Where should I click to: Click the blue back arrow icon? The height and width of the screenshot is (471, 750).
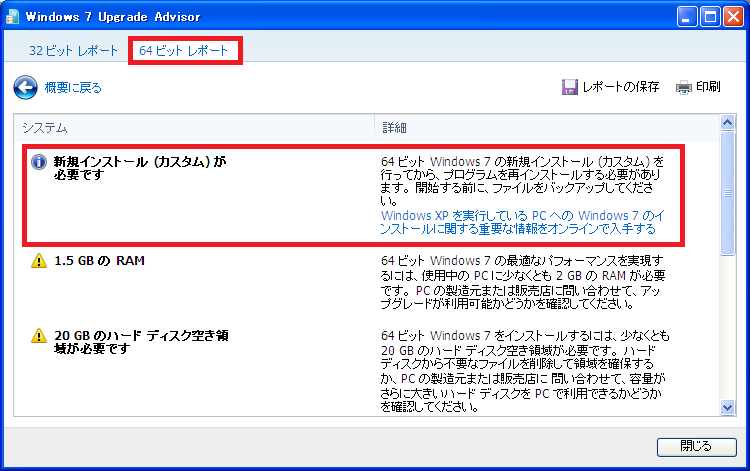(25, 88)
